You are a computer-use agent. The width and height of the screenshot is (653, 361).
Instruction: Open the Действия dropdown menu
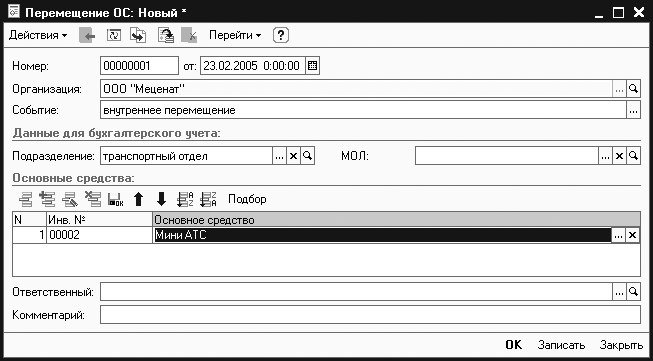[x=37, y=36]
